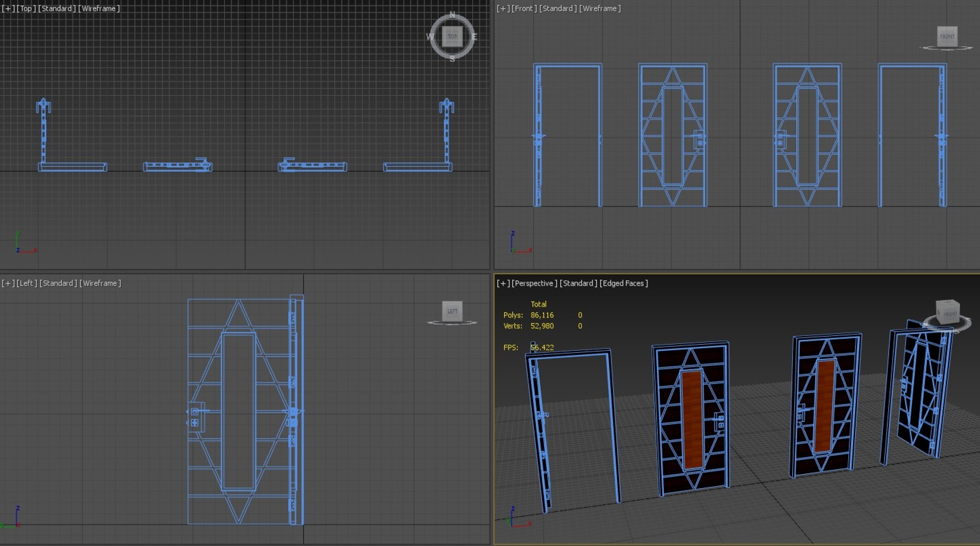Click the FPS value 56.422

click(x=542, y=347)
